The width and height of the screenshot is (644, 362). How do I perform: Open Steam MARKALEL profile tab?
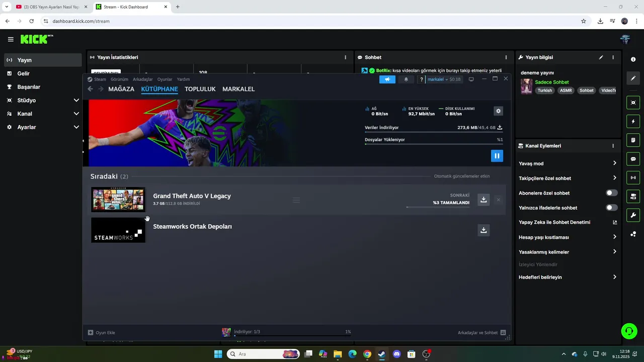(238, 89)
